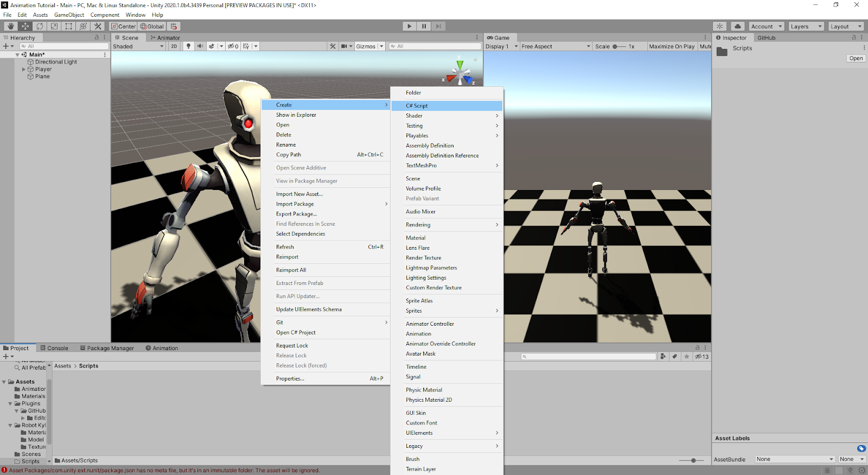Click the asset label tag icon

(x=861, y=448)
